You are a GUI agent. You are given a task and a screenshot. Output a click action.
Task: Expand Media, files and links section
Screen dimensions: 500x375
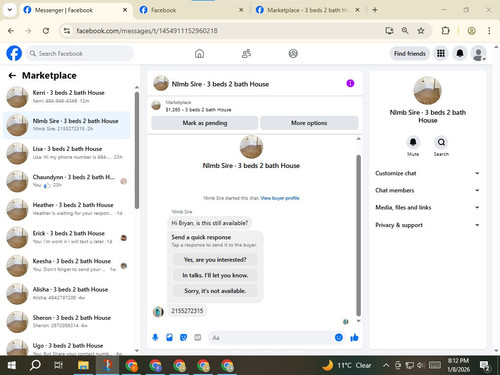(x=428, y=207)
